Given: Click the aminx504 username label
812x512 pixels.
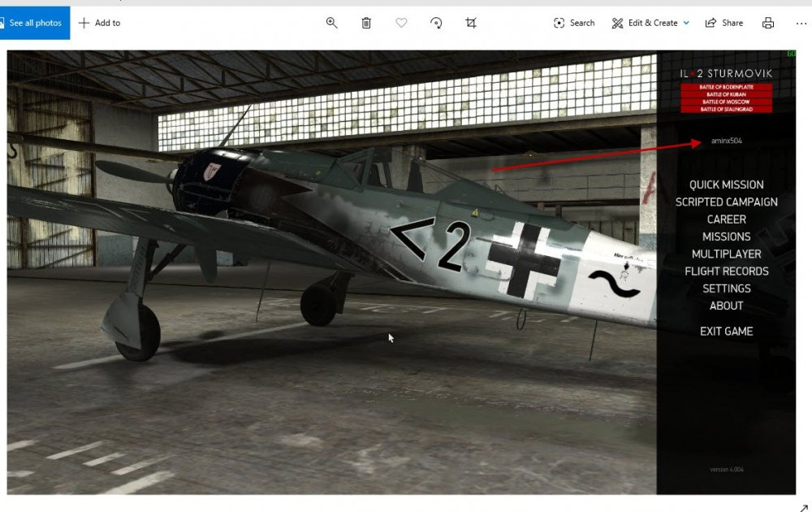Looking at the screenshot, I should [726, 141].
